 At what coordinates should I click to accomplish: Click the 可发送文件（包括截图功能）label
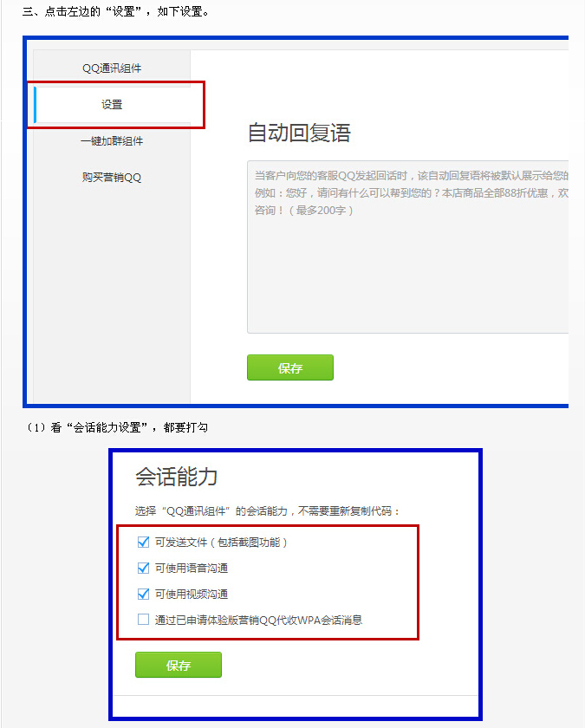[221, 542]
